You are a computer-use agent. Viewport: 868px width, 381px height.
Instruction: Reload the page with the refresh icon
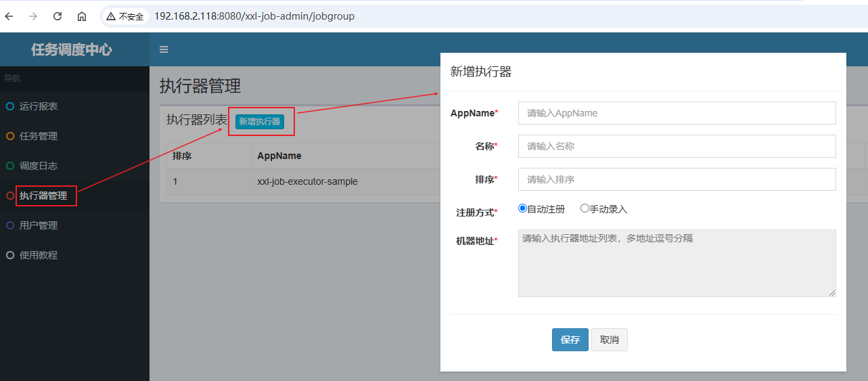(x=58, y=16)
